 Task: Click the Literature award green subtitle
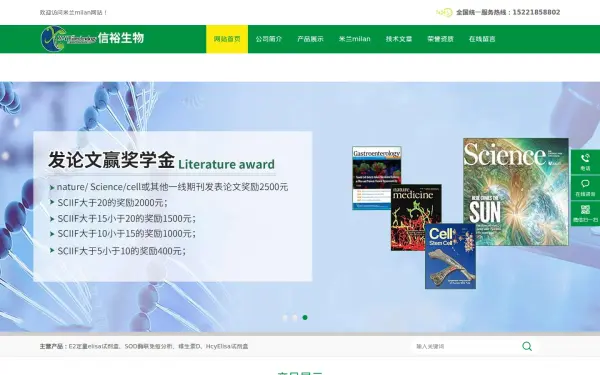pyautogui.click(x=227, y=164)
